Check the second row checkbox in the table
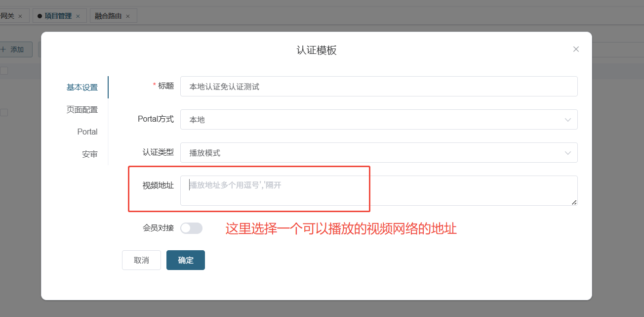Screen dimensions: 644x317 4,112
